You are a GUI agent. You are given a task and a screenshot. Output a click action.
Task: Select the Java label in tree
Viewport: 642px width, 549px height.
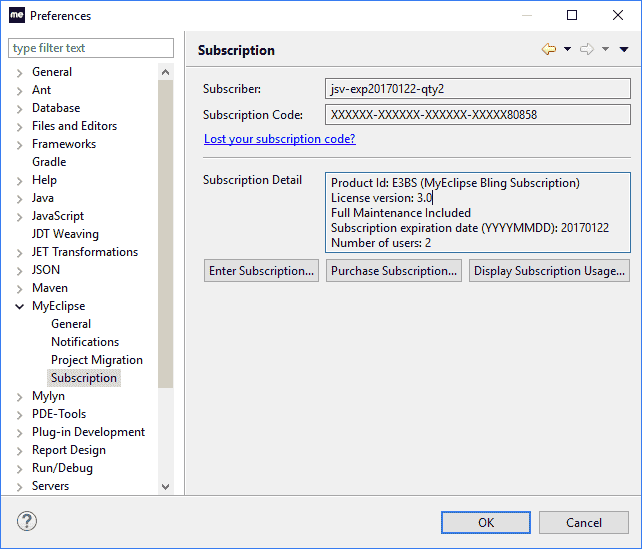(x=43, y=198)
